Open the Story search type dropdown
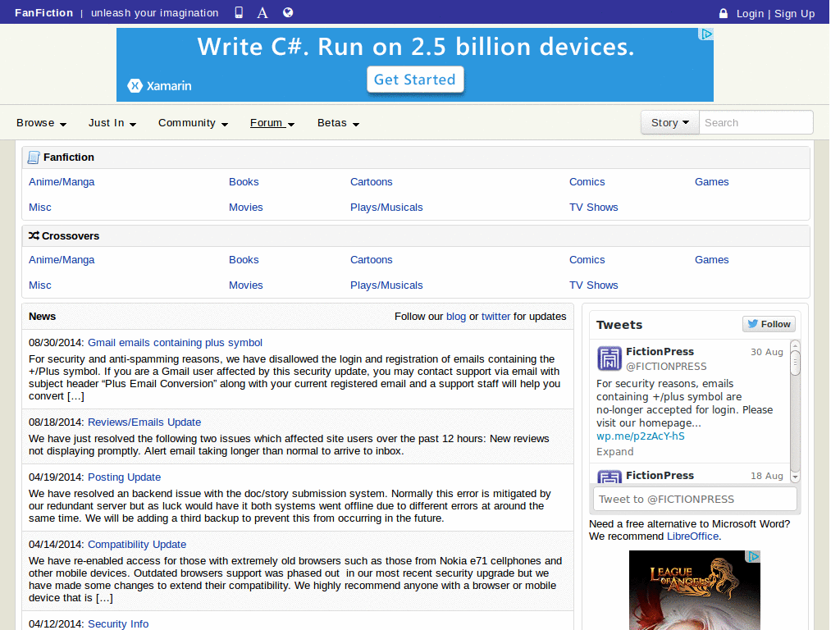 click(670, 123)
